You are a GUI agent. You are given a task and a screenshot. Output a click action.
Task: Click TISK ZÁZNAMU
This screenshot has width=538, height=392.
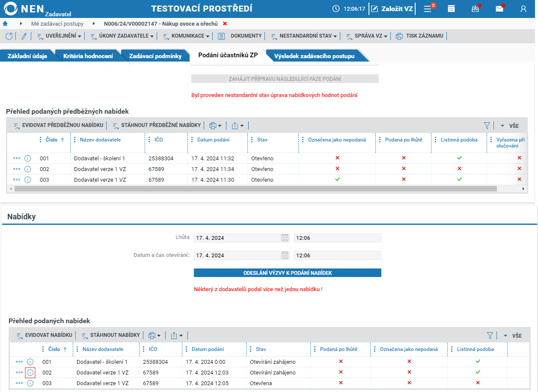(x=420, y=36)
